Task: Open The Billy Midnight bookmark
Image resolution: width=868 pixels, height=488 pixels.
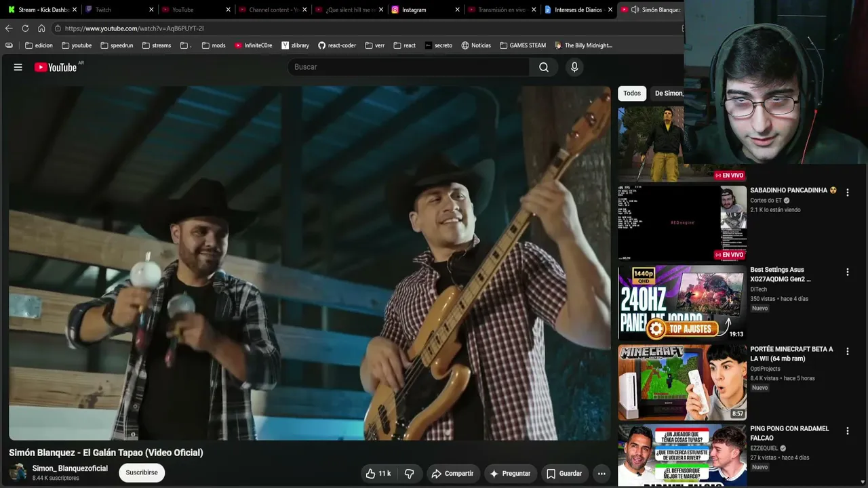Action: [x=584, y=45]
